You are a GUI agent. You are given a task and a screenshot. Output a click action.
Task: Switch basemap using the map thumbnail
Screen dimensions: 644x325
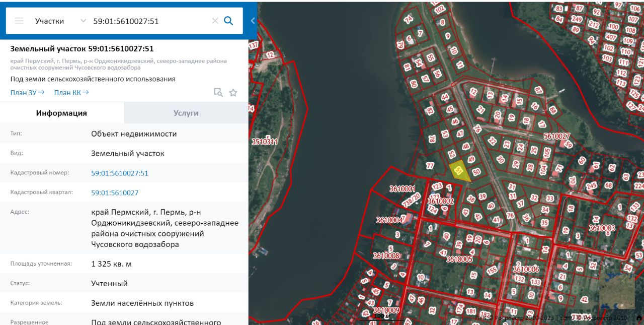click(617, 291)
